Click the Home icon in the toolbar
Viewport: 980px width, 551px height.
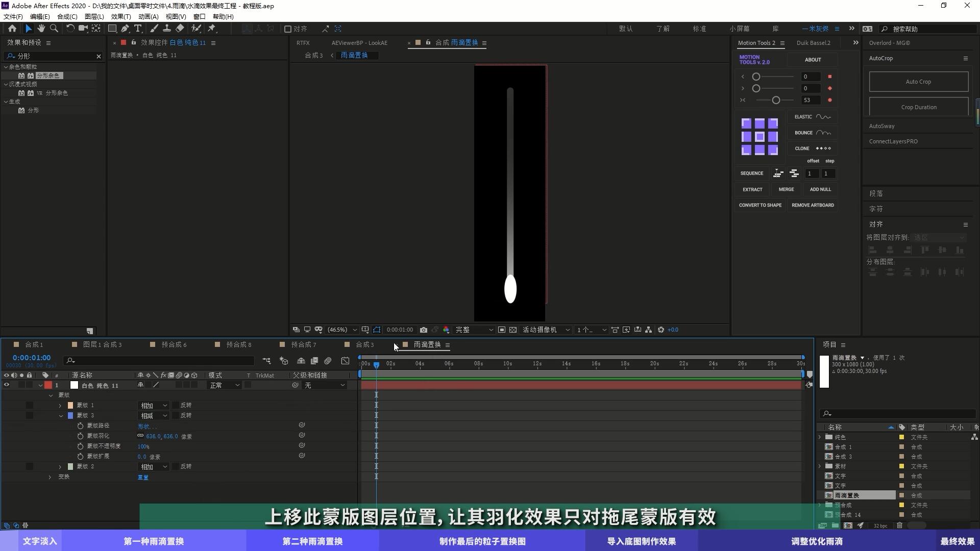[x=12, y=29]
